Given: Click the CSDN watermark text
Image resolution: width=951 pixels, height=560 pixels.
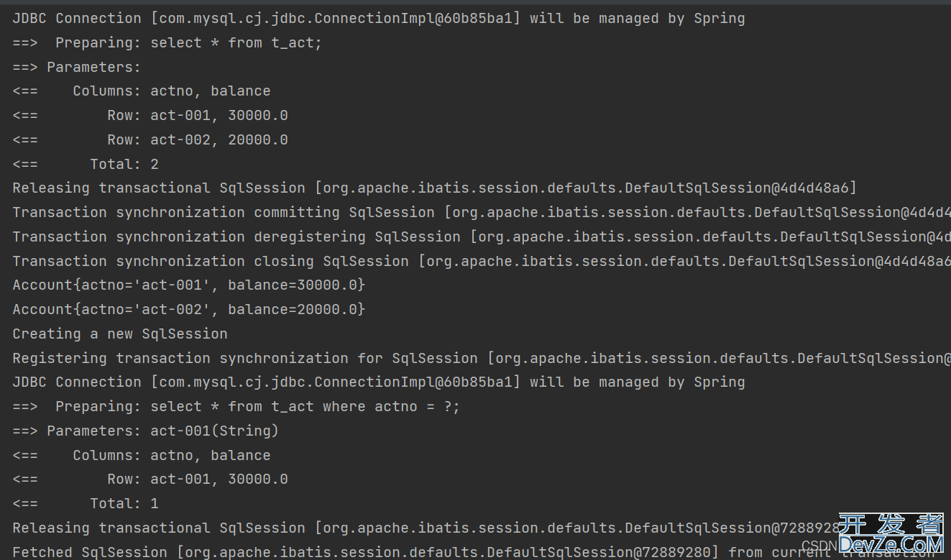Looking at the screenshot, I should tap(819, 546).
